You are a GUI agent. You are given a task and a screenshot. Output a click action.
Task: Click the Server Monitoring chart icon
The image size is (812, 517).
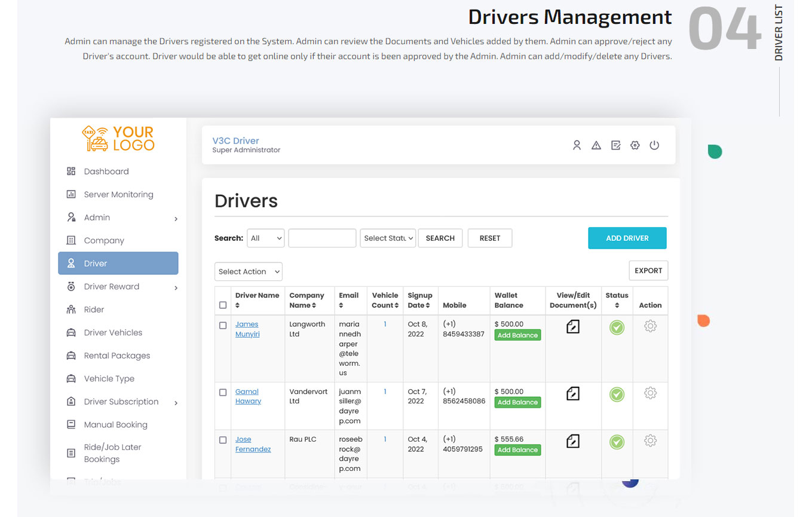(x=71, y=194)
